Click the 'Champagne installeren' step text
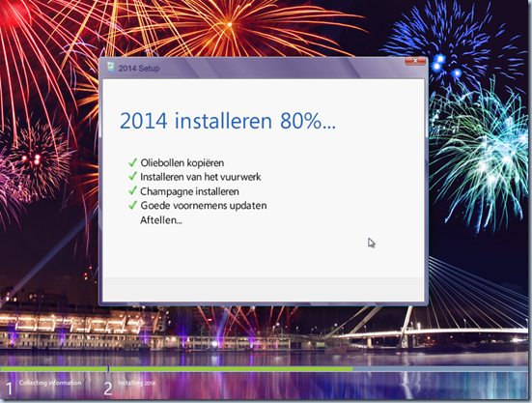The image size is (532, 403). 189,191
